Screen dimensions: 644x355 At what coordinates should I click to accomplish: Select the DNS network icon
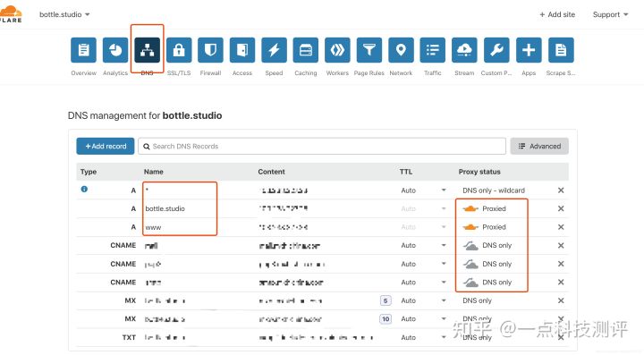147,50
